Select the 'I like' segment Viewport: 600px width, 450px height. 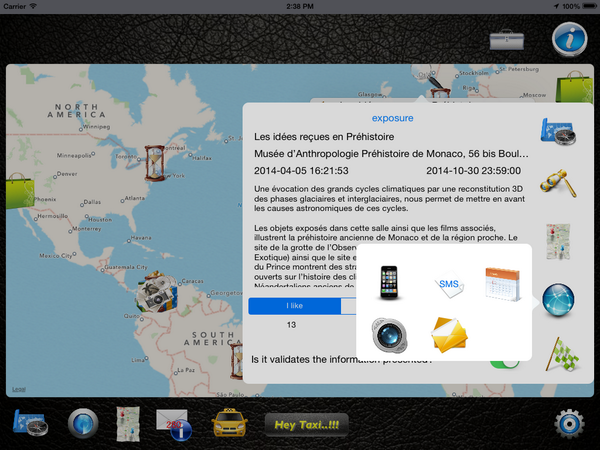point(295,306)
